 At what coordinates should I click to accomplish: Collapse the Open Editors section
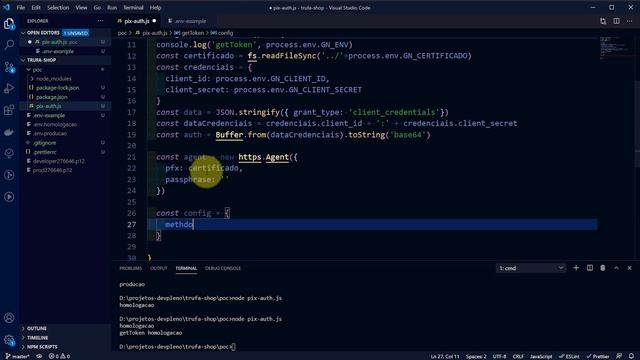[23, 33]
